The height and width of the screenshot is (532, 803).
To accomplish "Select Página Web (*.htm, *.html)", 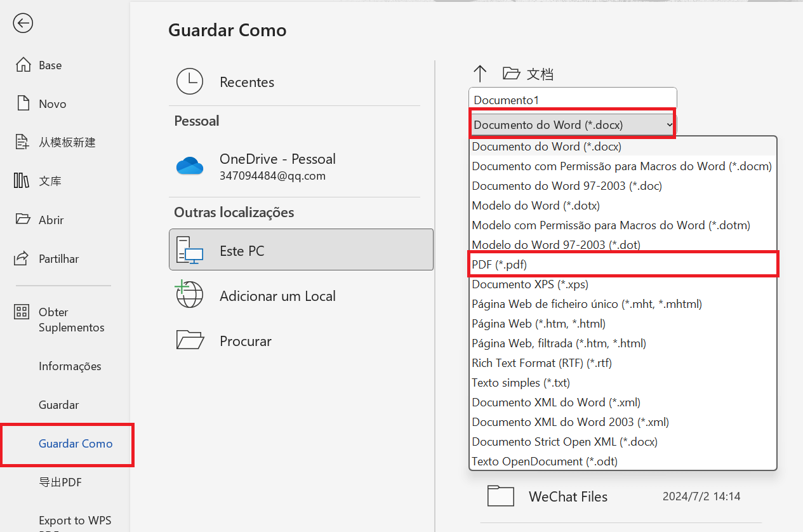I will click(623, 324).
